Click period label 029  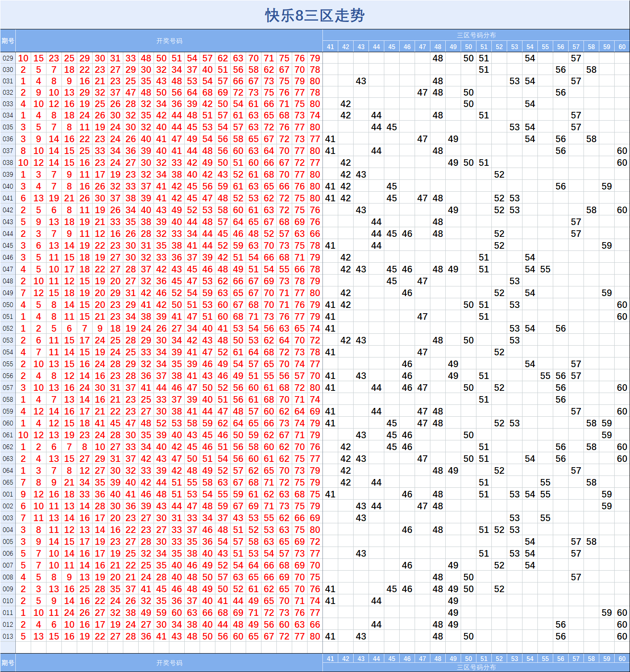(8, 58)
